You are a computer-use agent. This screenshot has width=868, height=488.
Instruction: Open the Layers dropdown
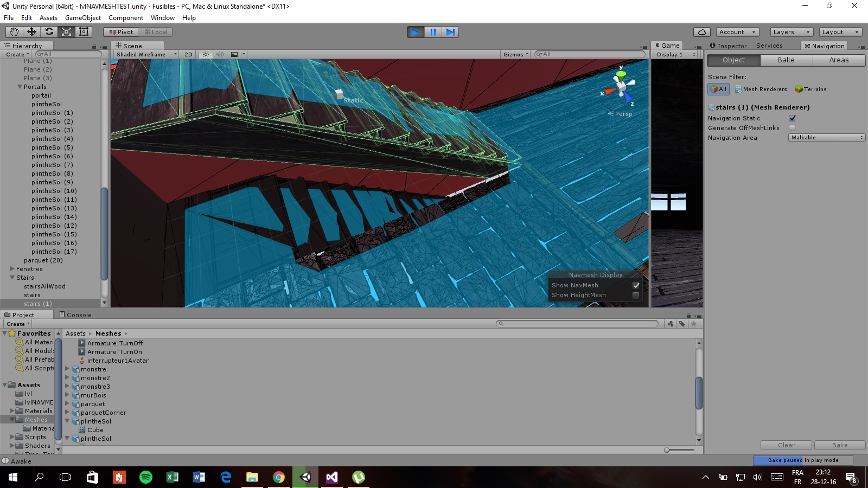pos(792,32)
